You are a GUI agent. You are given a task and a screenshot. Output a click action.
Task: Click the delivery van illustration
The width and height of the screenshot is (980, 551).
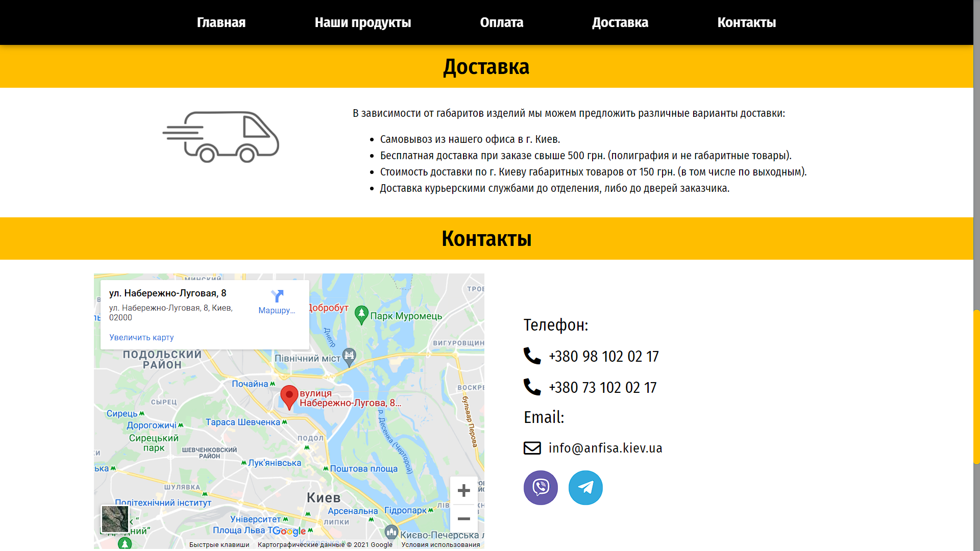pos(221,137)
